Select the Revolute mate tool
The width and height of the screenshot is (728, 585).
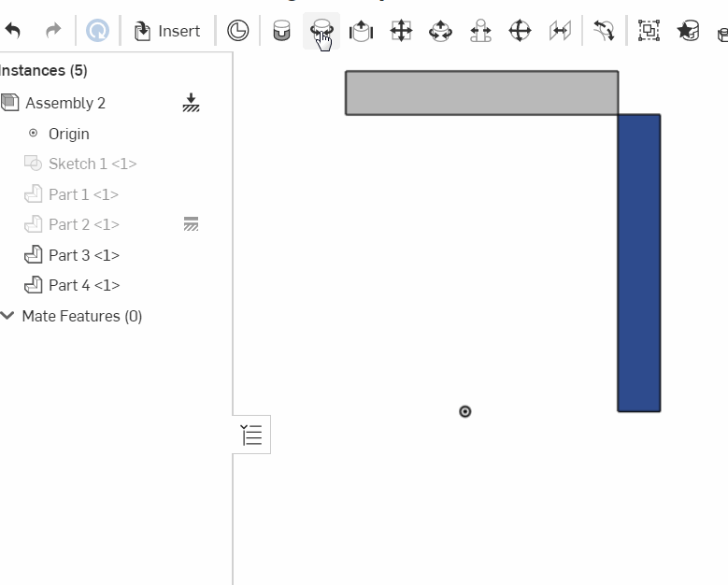[x=321, y=31]
